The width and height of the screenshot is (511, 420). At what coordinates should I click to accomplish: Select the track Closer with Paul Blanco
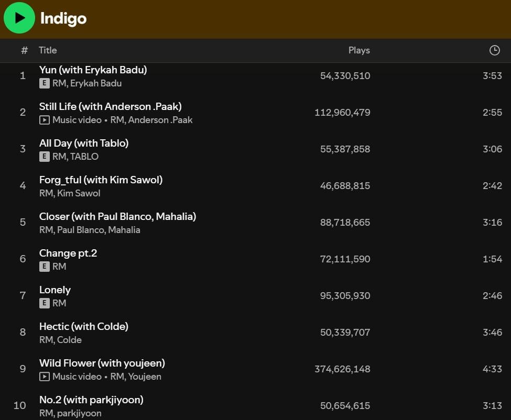[118, 216]
